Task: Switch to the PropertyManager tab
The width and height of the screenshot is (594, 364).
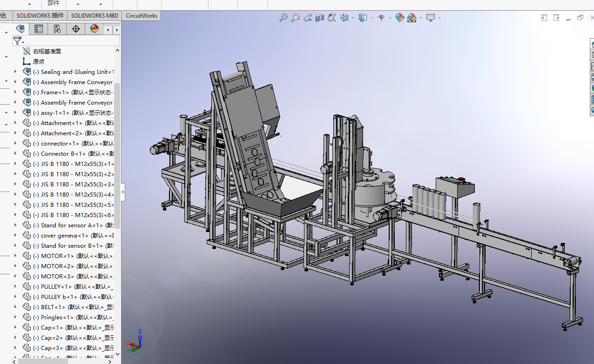Action: point(39,29)
